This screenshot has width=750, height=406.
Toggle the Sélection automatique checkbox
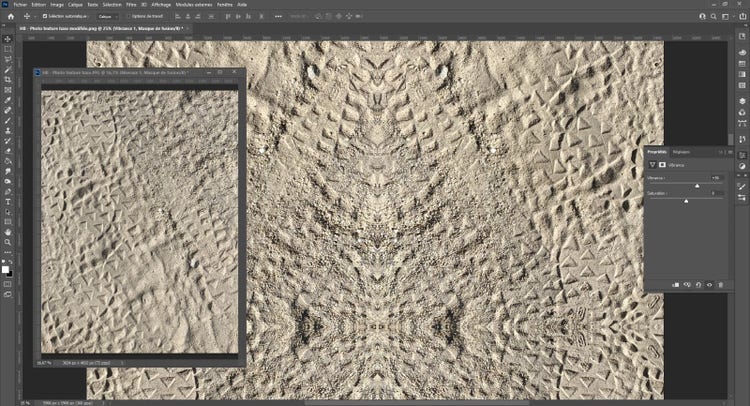click(x=45, y=16)
